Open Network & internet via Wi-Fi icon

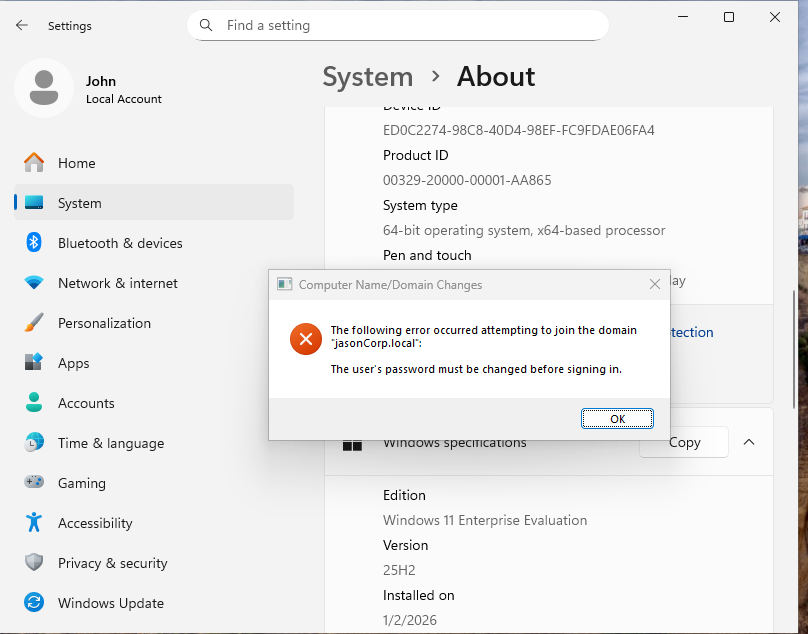click(x=34, y=283)
